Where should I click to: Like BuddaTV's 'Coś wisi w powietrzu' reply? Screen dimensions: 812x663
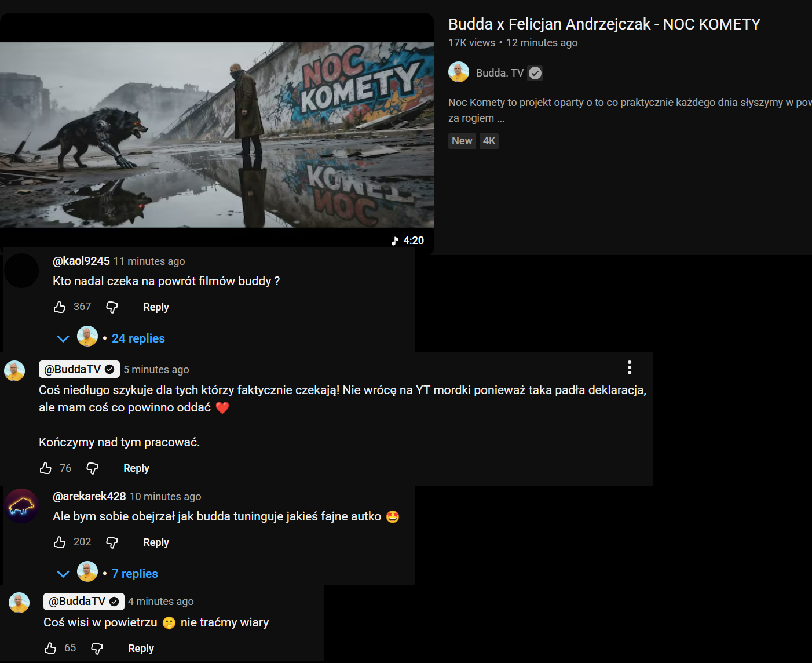50,648
